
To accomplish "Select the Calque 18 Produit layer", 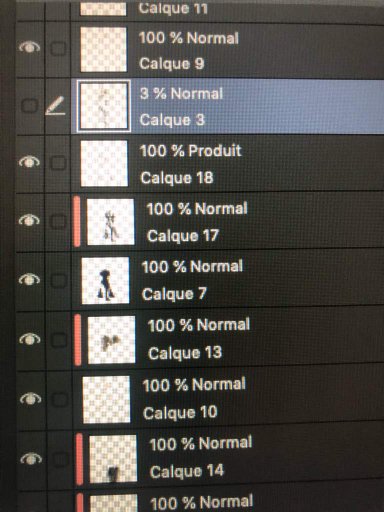I will point(227,164).
